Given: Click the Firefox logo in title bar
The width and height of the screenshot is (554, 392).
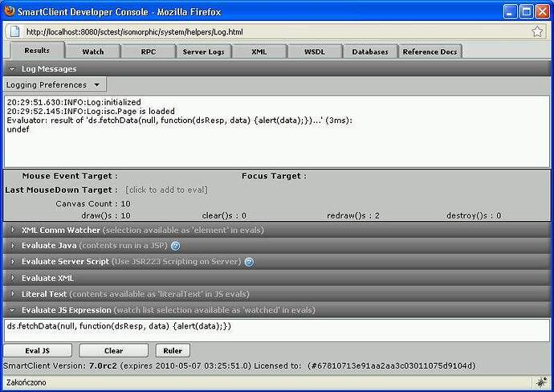Looking at the screenshot, I should point(9,11).
